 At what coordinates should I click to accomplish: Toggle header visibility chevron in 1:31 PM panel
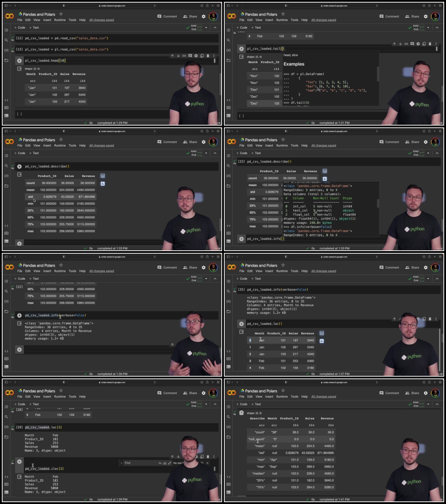437,28
